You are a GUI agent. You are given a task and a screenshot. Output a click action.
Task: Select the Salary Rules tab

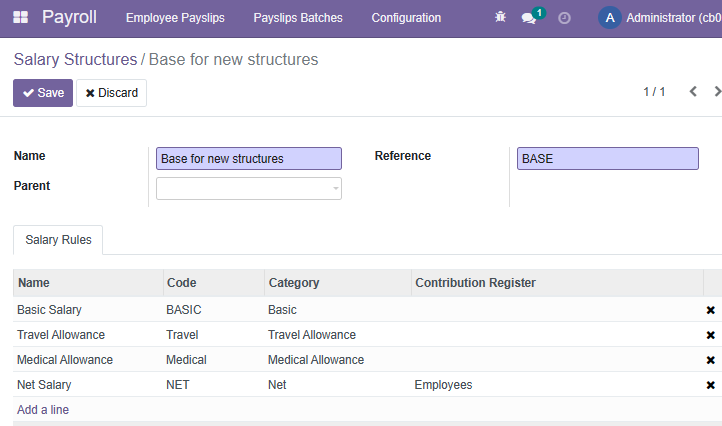tap(58, 240)
